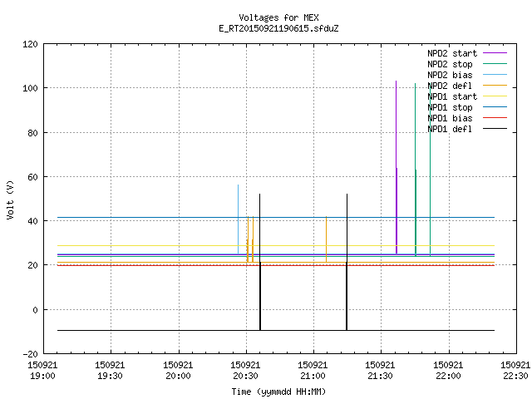Click the tall purple NPD2 start spike
The image size is (532, 399).
point(397,167)
